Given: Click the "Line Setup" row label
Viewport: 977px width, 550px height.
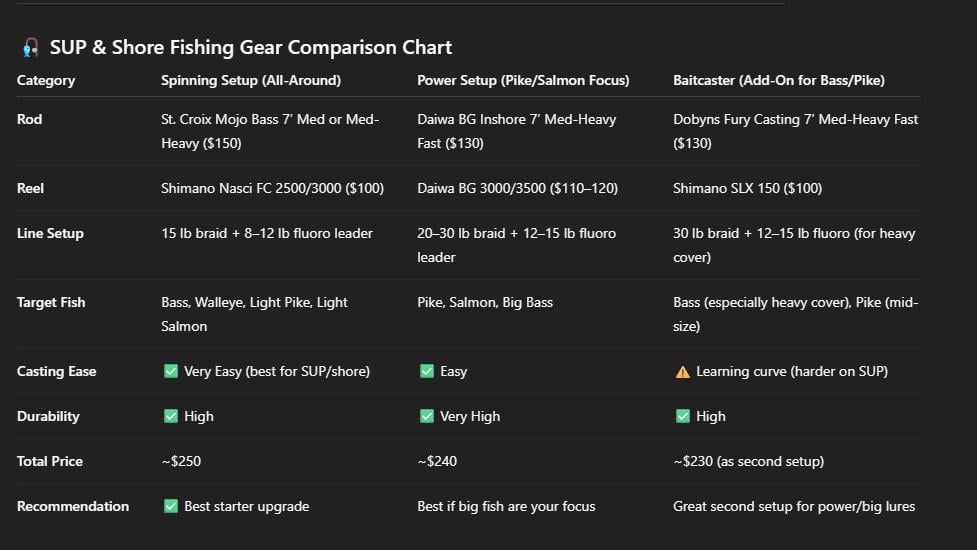Looking at the screenshot, I should (50, 234).
